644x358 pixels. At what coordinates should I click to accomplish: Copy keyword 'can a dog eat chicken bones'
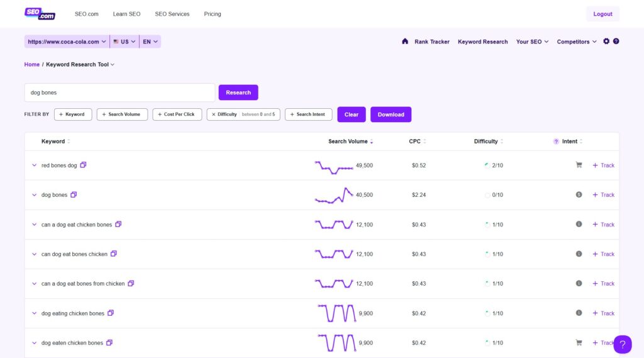(x=118, y=224)
